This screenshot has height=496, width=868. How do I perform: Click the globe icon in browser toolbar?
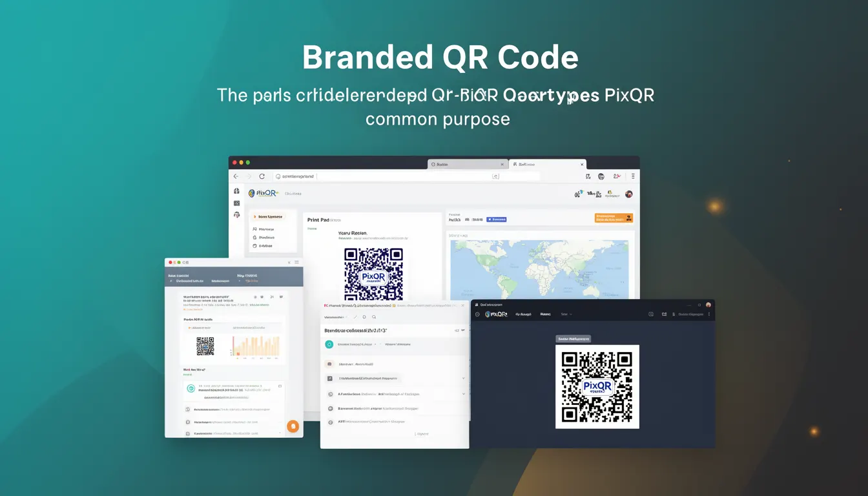(601, 176)
